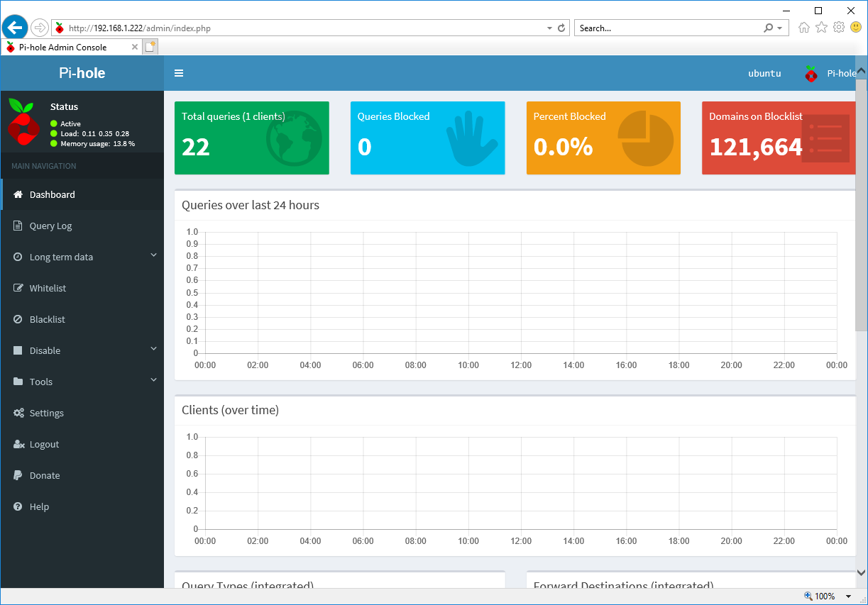Click the Help link
868x605 pixels.
click(39, 506)
